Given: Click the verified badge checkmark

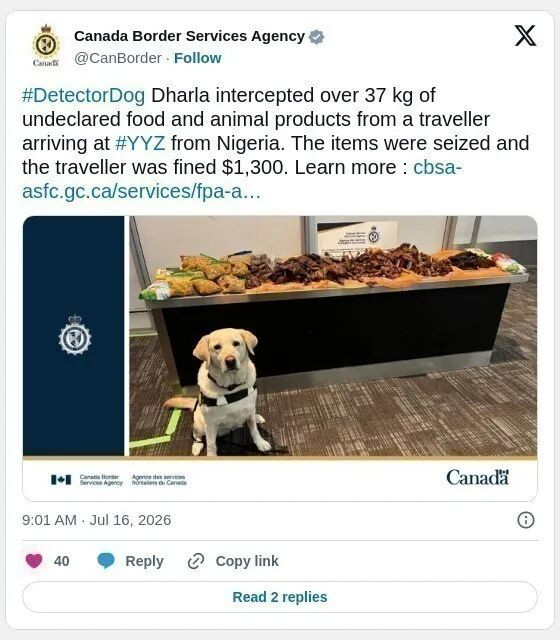Looking at the screenshot, I should (316, 37).
